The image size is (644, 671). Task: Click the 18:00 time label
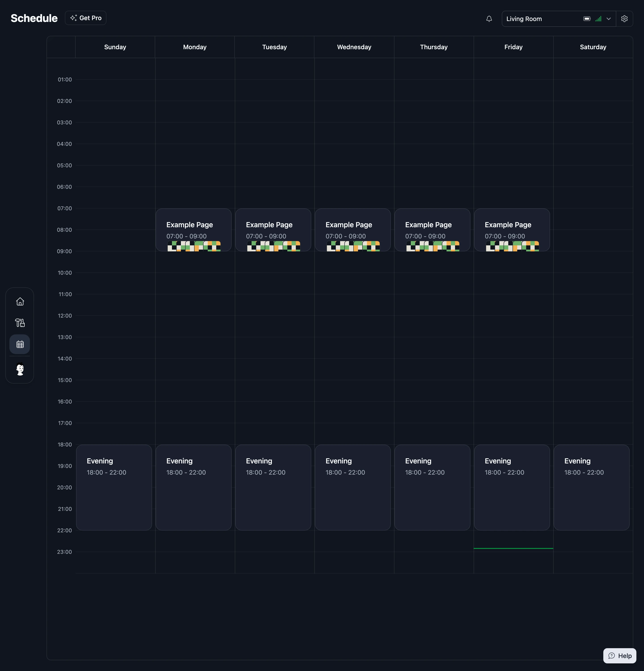tap(65, 444)
